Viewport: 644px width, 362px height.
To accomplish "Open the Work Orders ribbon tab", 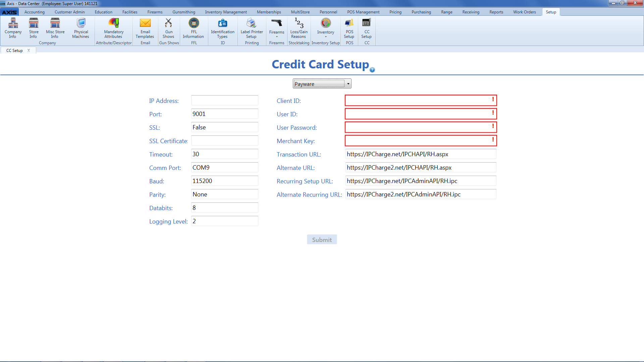I will coord(525,12).
